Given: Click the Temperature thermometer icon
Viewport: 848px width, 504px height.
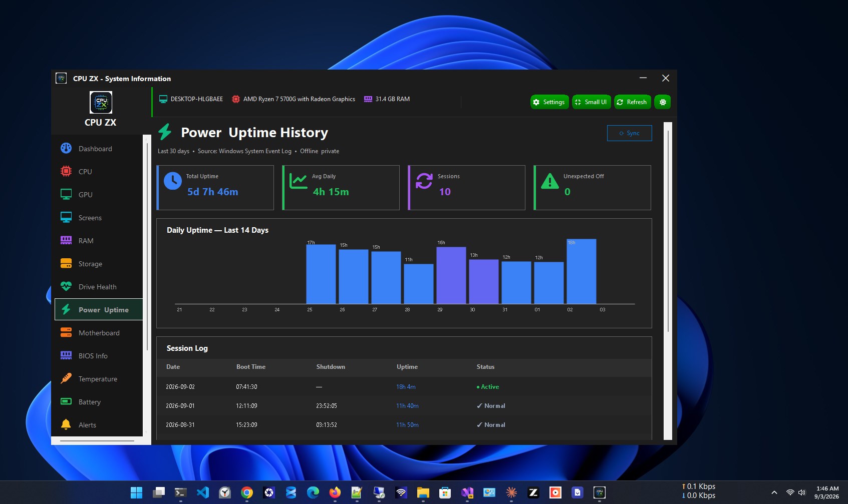Looking at the screenshot, I should pos(66,378).
